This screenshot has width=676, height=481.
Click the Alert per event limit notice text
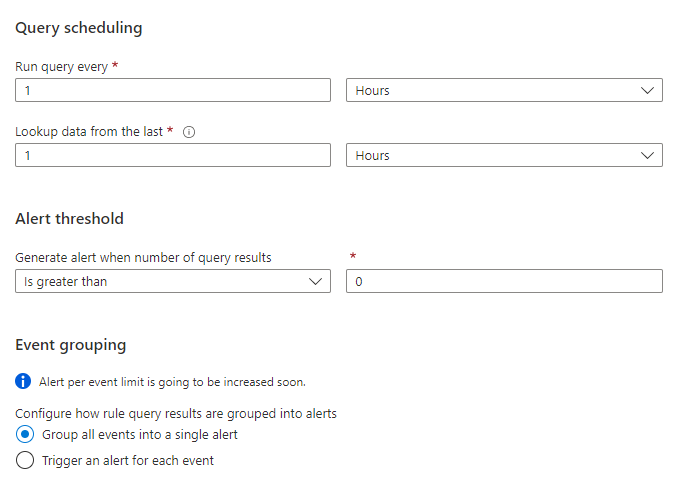[x=173, y=382]
